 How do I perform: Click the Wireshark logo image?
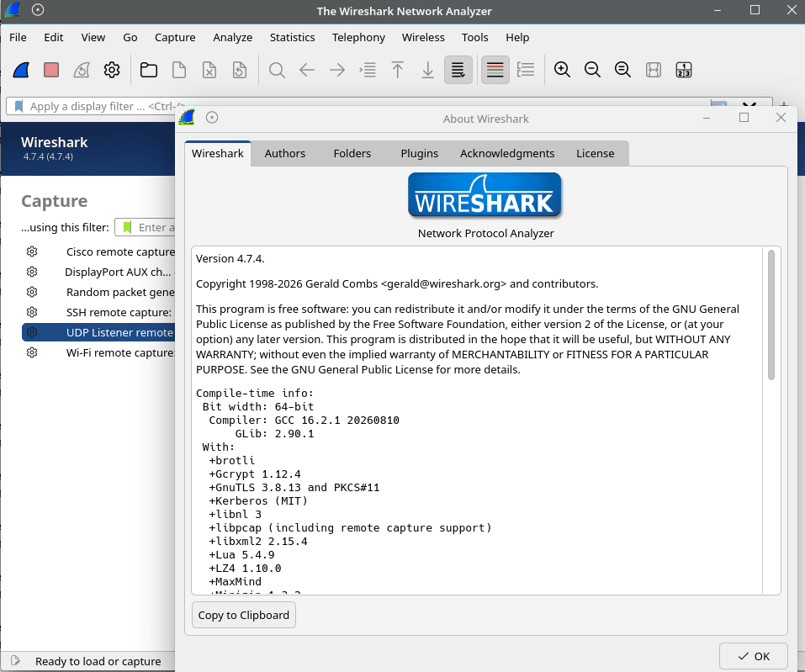(x=485, y=196)
